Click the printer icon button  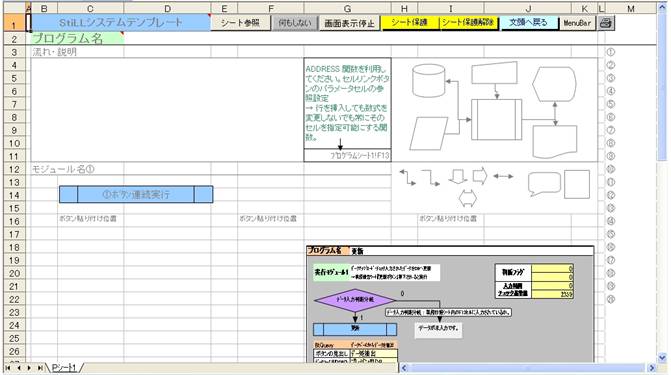point(605,23)
